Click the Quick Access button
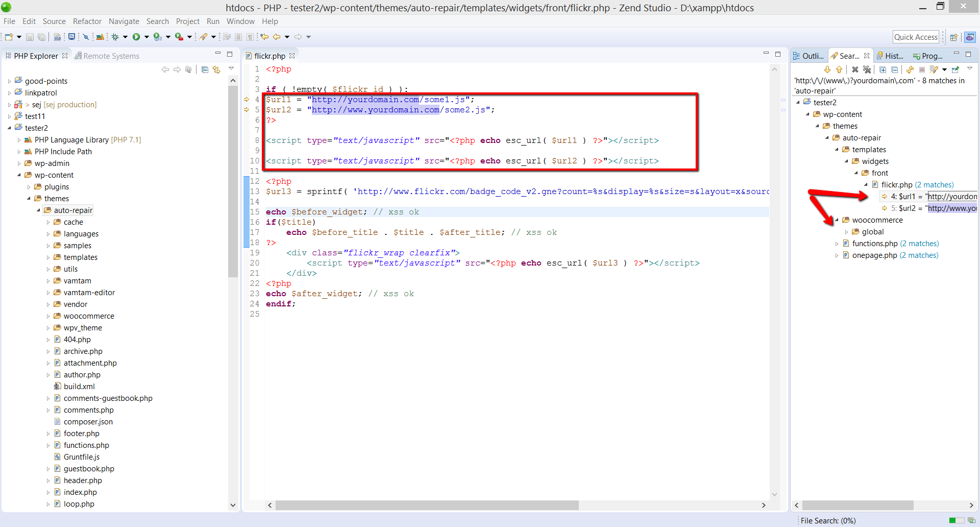The image size is (980, 527). [916, 37]
